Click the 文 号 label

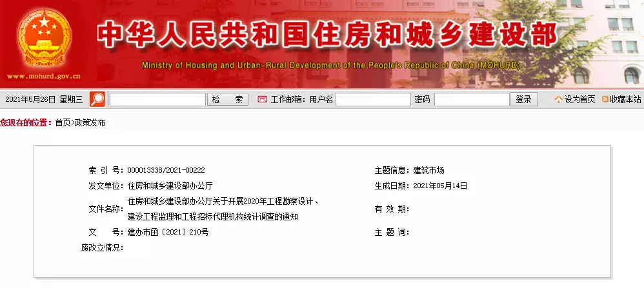[x=106, y=232]
